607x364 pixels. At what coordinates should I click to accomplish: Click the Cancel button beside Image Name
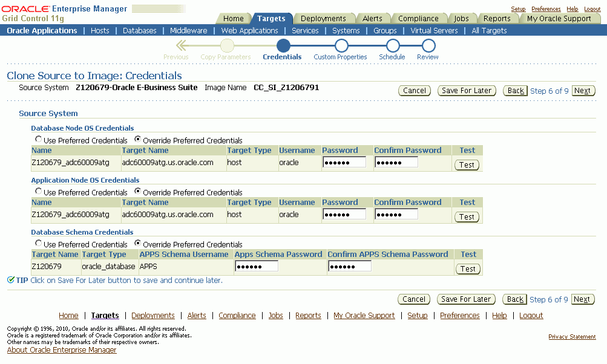pyautogui.click(x=415, y=91)
